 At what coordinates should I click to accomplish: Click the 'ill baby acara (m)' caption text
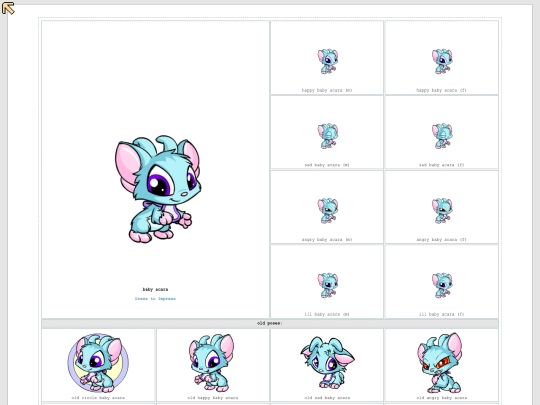(x=327, y=314)
